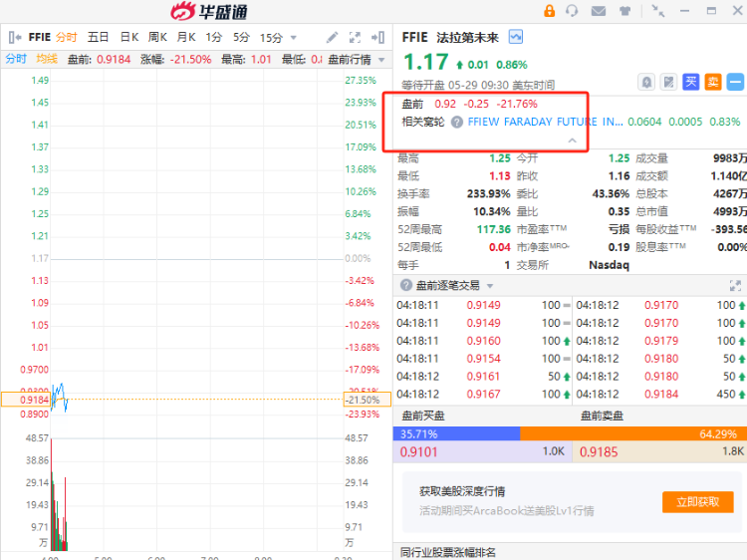The image size is (747, 560).
Task: Expand chart to fullscreen view
Action: [x=355, y=37]
